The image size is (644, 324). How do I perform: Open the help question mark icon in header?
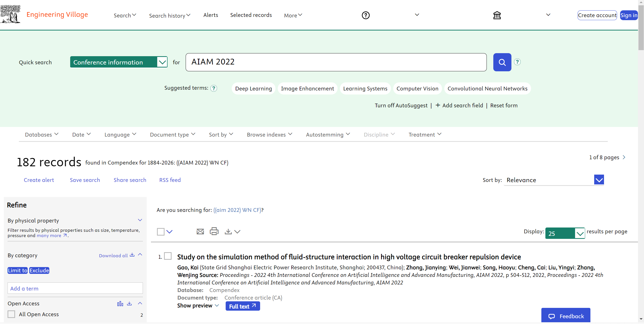pyautogui.click(x=366, y=15)
